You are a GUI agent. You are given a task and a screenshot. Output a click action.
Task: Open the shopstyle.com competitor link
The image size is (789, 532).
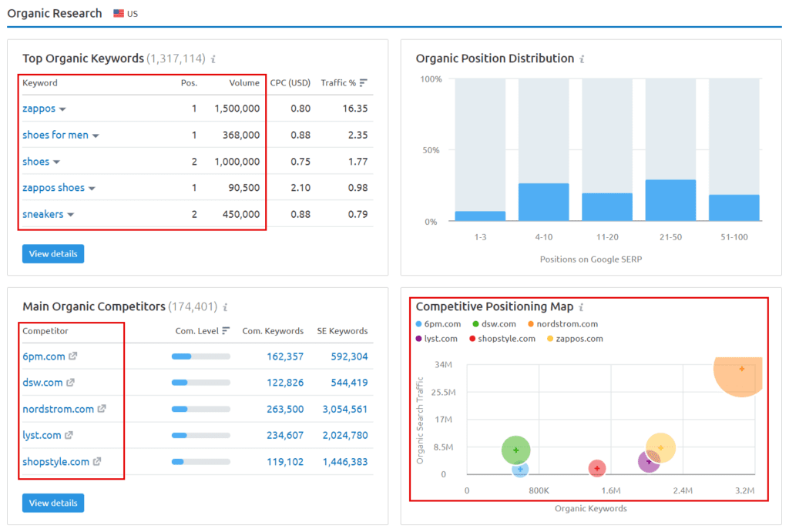[x=55, y=462]
